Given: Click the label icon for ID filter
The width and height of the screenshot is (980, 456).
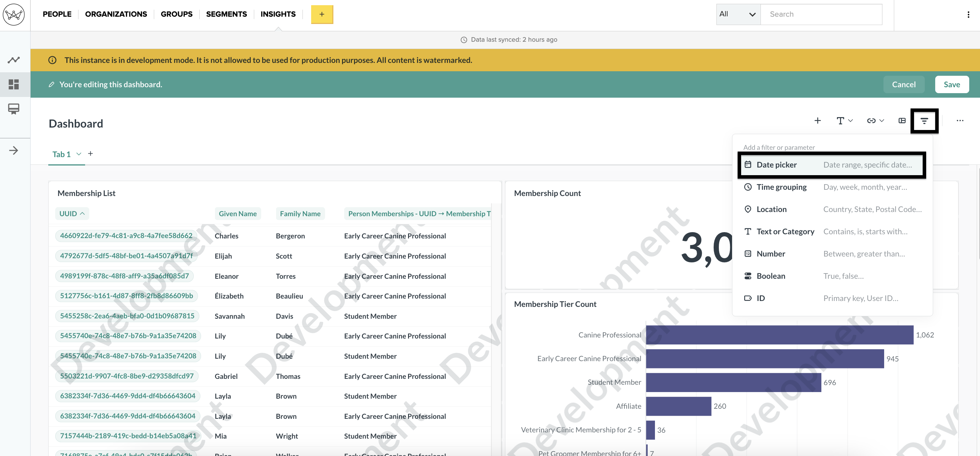Looking at the screenshot, I should 748,298.
